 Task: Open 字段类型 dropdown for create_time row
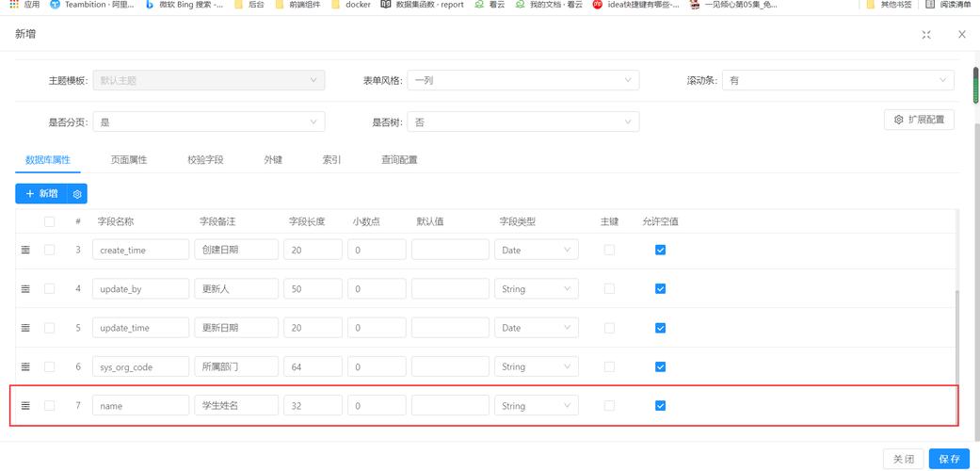coord(537,250)
